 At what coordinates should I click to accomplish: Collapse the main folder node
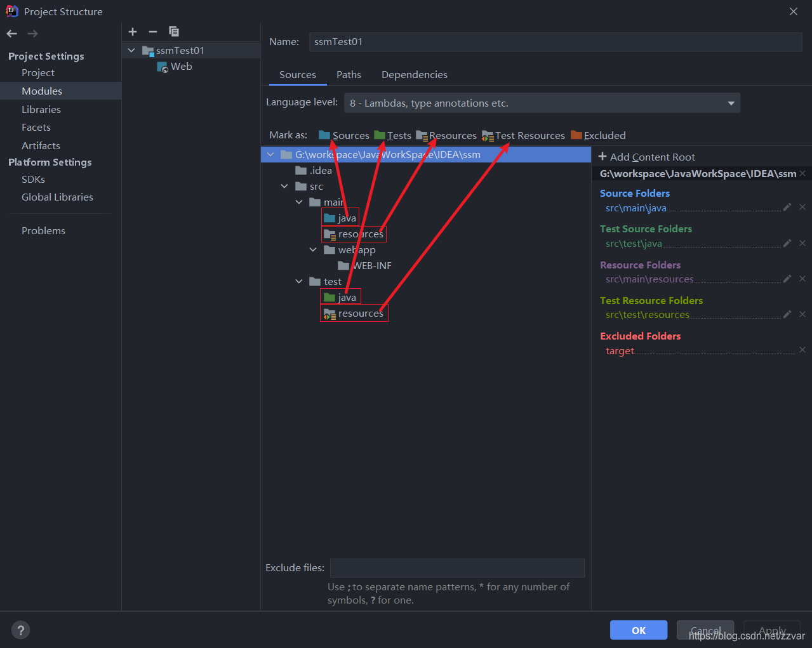(x=299, y=202)
